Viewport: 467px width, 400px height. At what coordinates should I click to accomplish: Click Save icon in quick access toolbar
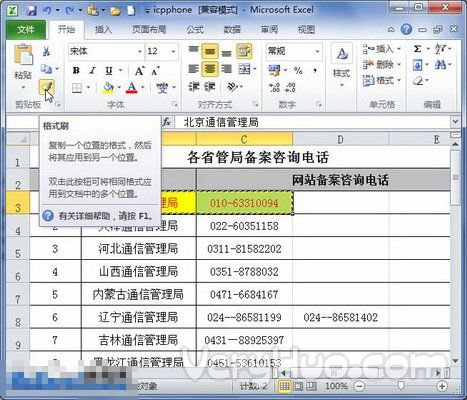pos(31,10)
